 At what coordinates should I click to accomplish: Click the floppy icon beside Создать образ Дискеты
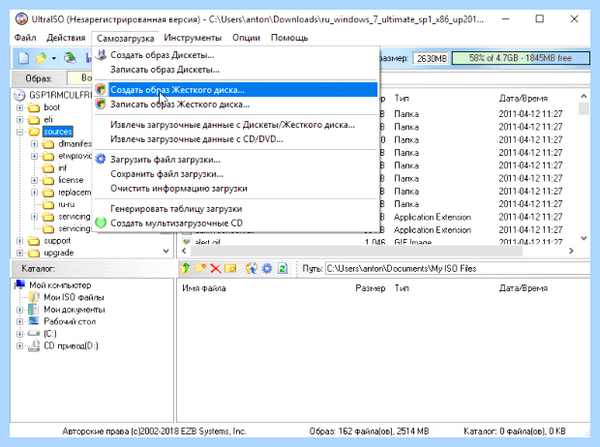click(101, 55)
